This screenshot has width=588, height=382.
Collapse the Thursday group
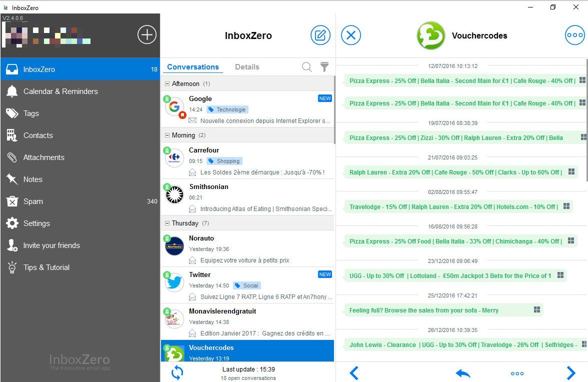167,223
